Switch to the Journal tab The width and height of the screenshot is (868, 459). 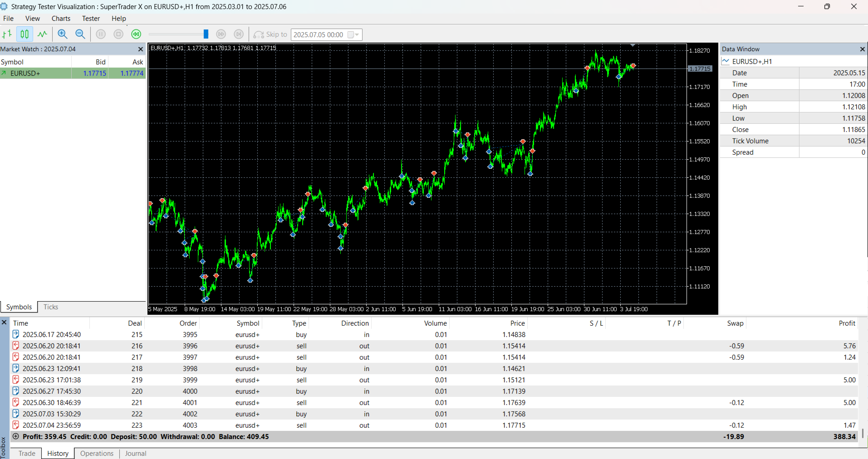[135, 453]
